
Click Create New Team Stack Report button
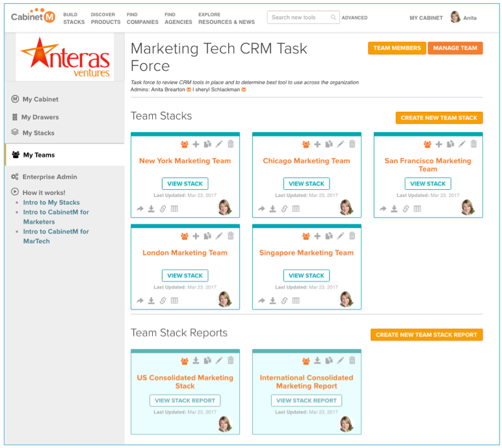tap(427, 335)
